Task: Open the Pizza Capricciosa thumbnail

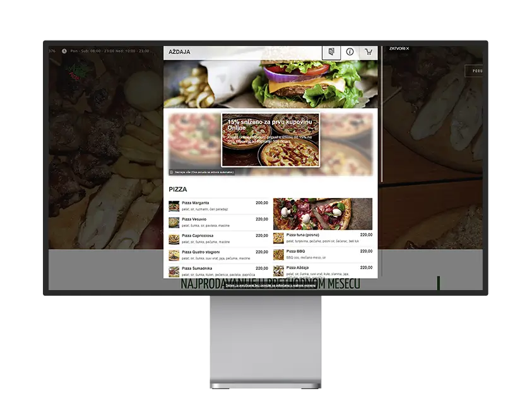Action: pos(174,239)
